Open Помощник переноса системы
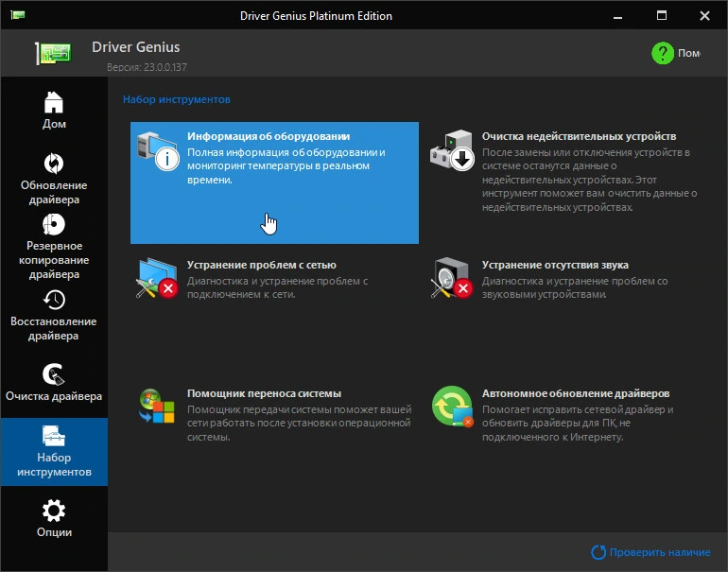 (264, 393)
